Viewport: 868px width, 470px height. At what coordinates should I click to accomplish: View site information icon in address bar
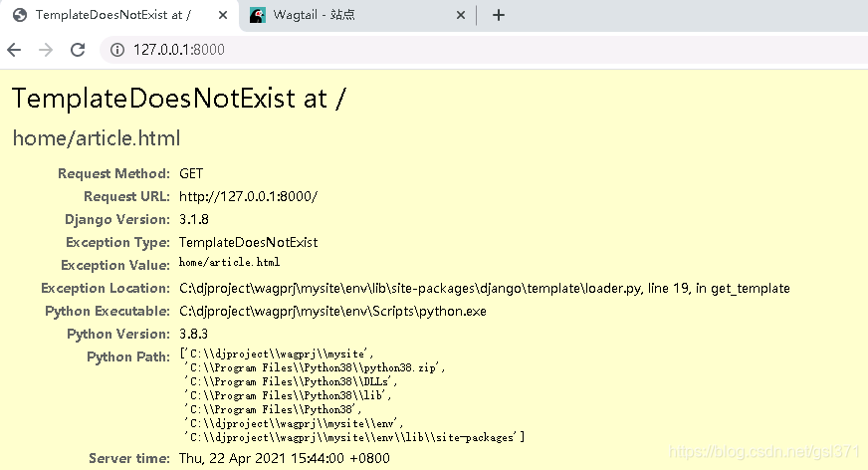pyautogui.click(x=116, y=50)
